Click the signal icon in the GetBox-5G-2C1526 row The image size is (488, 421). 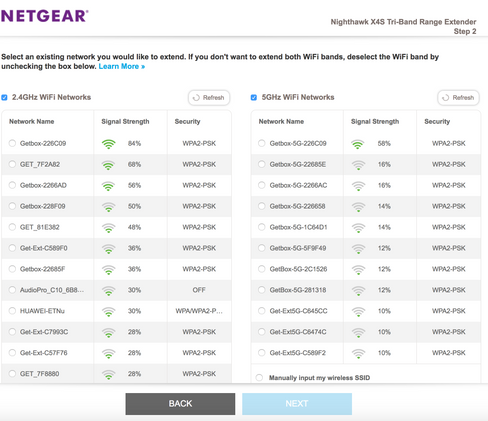(358, 270)
